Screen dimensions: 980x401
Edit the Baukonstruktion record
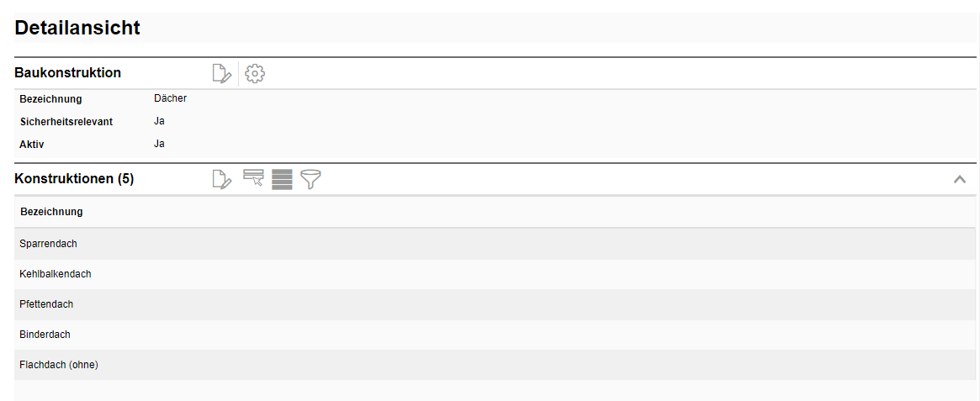(221, 74)
